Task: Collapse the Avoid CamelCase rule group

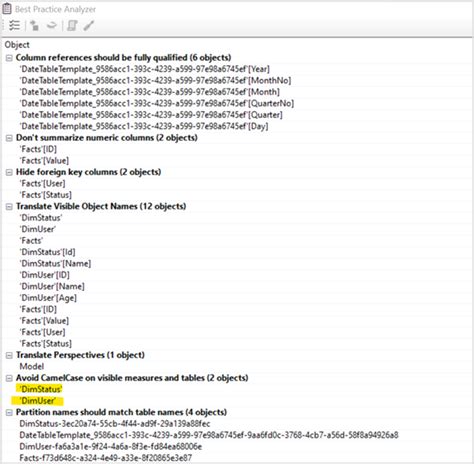Action: click(9, 378)
